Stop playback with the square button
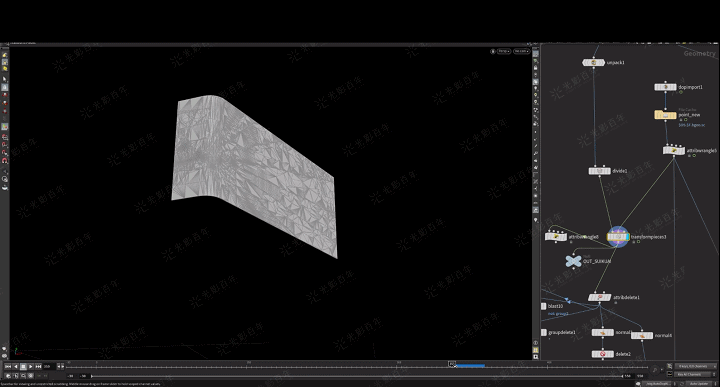The image size is (720, 387). pyautogui.click(x=23, y=366)
